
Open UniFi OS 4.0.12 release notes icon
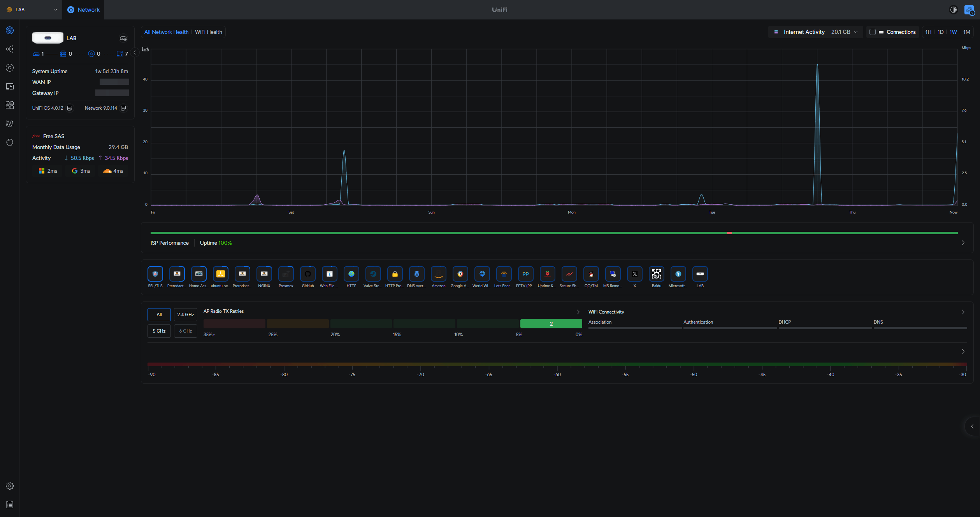pyautogui.click(x=70, y=108)
